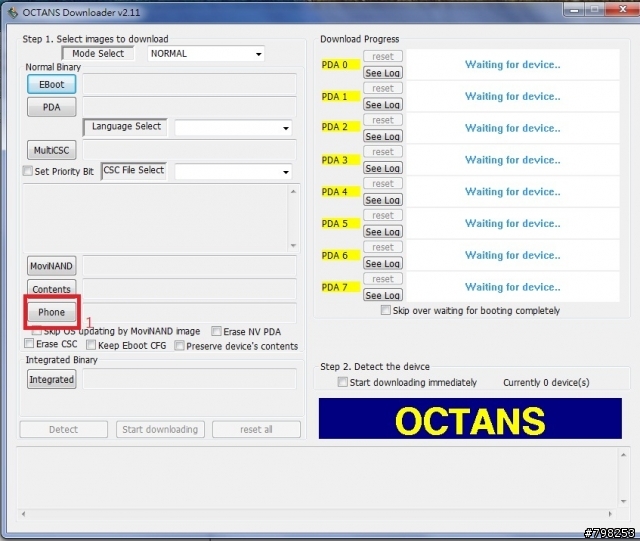Click the PDA file path field
The image size is (640, 541).
pyautogui.click(x=189, y=107)
